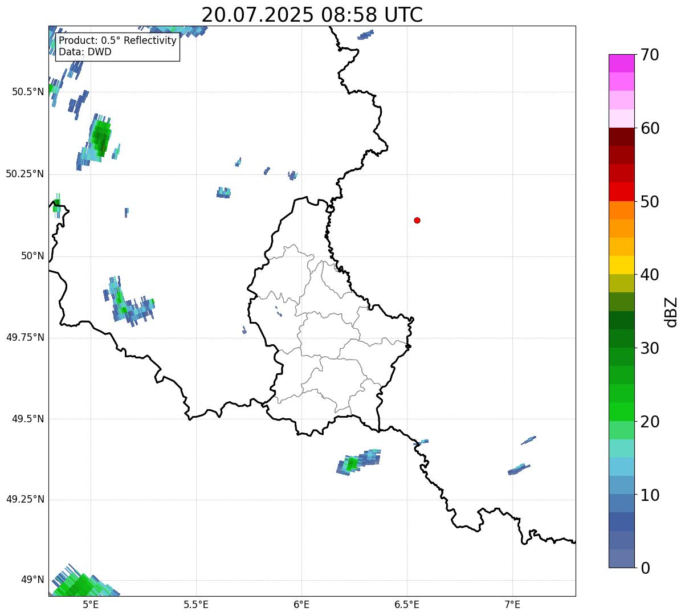Click the light blue colorbar segment near 13
The width and height of the screenshot is (685, 616).
[622, 467]
